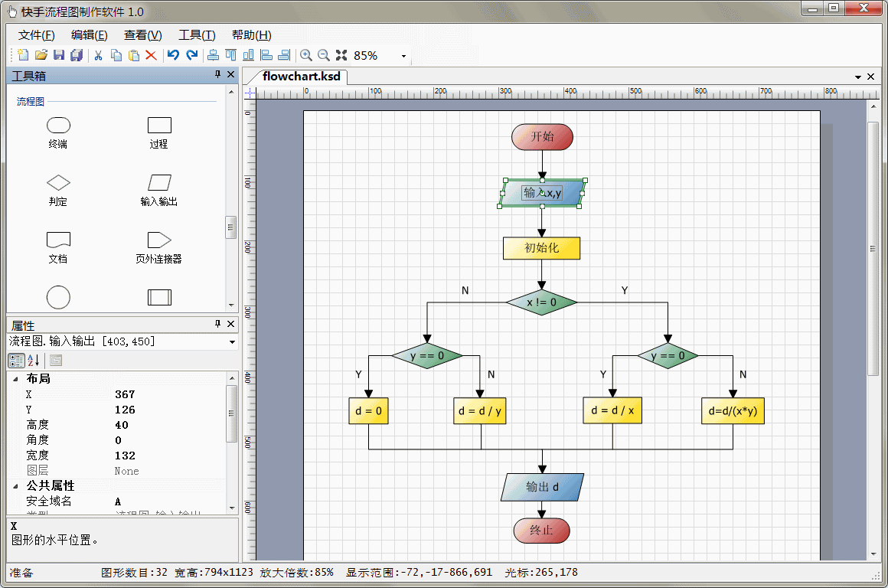The image size is (888, 588).
Task: Select the d = 0 process box
Action: click(368, 410)
